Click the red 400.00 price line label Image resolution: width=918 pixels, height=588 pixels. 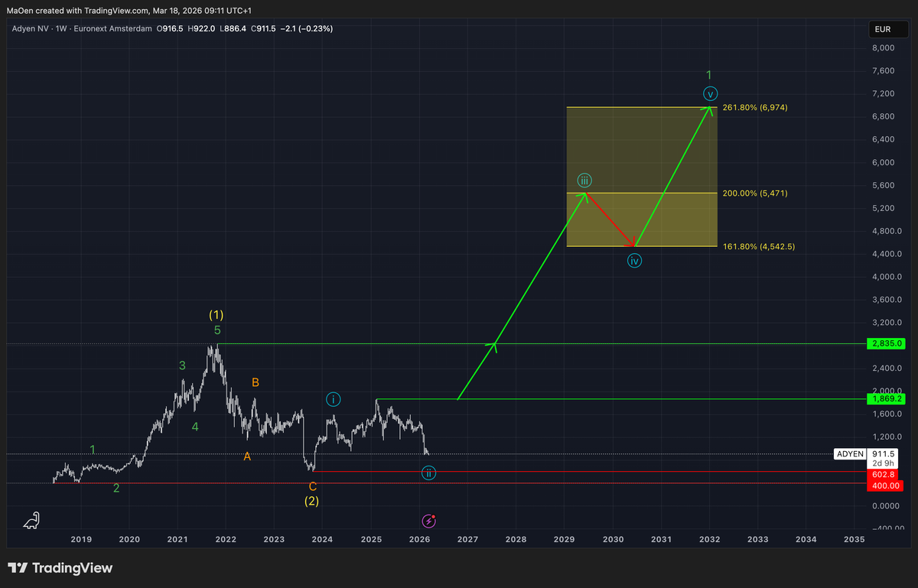[885, 486]
